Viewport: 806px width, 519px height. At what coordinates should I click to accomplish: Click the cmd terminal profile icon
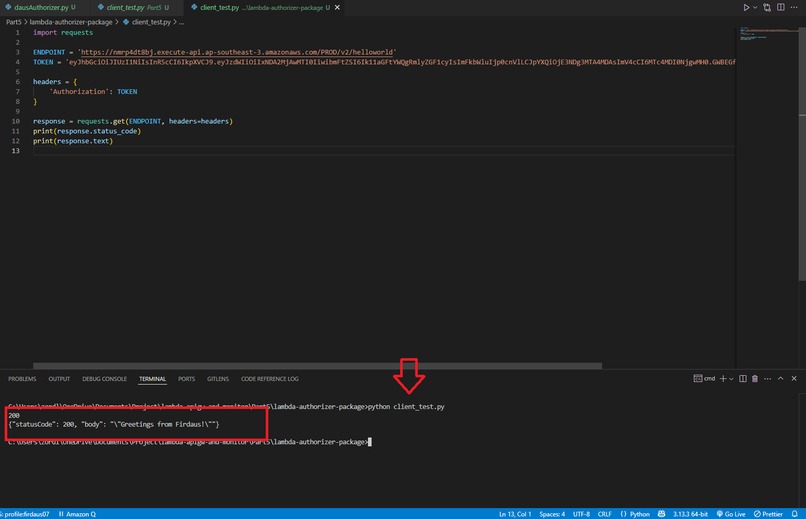pos(704,378)
